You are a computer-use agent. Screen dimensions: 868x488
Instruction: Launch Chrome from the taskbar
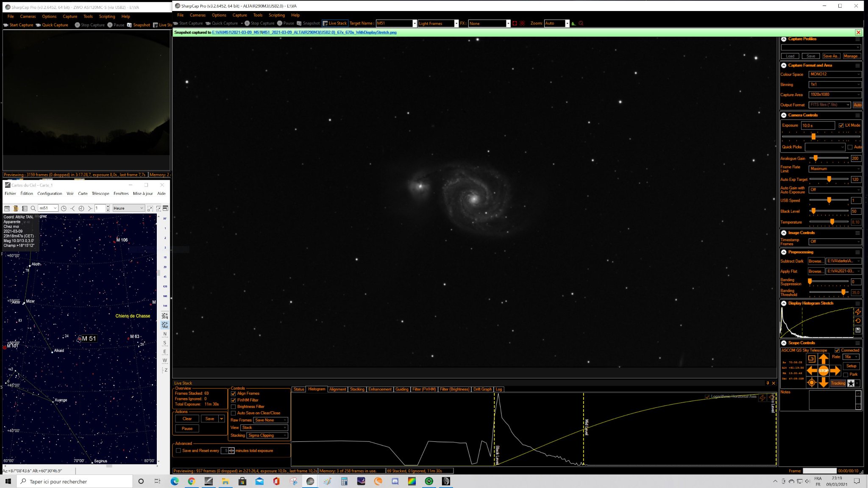192,481
